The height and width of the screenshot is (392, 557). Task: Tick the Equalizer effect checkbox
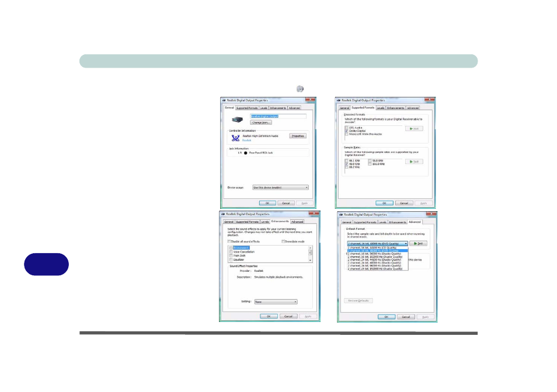coord(231,260)
